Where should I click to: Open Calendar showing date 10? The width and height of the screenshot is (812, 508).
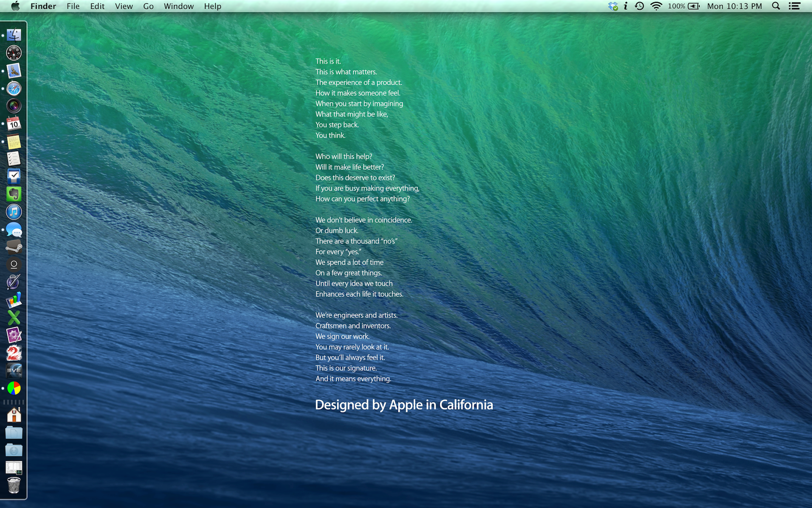[14, 124]
